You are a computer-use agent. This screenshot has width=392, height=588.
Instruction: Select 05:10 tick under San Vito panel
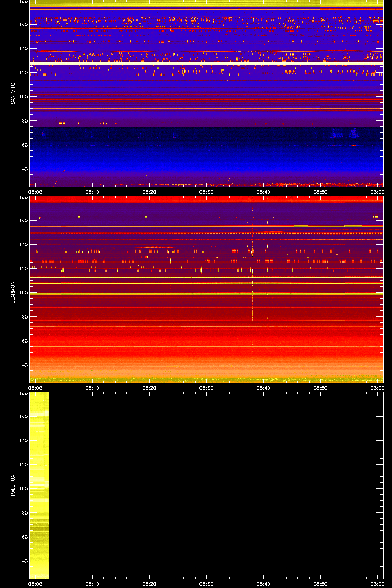93,192
